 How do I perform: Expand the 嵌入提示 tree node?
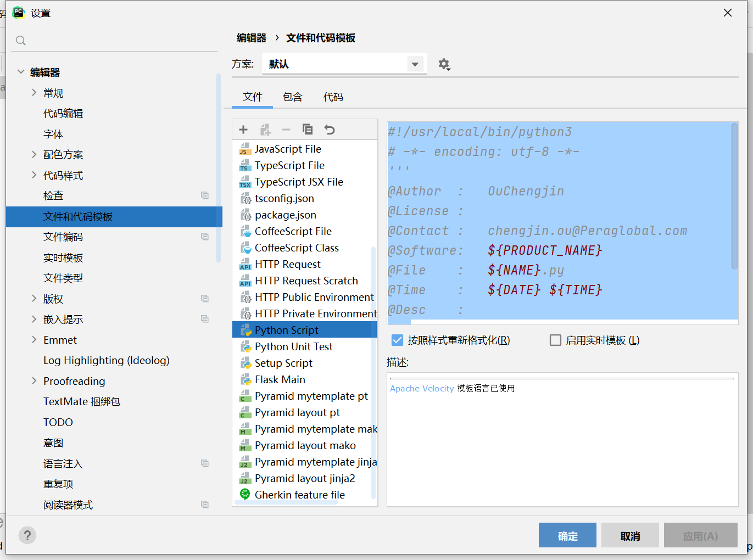point(34,320)
